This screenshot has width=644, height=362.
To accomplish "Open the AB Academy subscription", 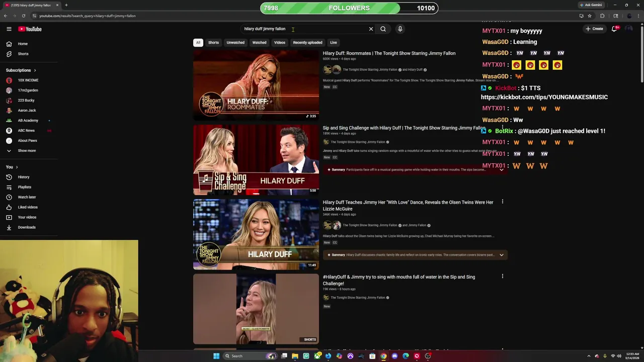I will point(28,121).
